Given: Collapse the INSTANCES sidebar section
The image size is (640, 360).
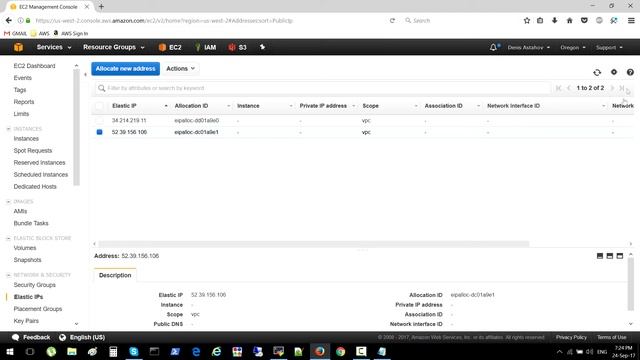Looking at the screenshot, I should pyautogui.click(x=8, y=129).
